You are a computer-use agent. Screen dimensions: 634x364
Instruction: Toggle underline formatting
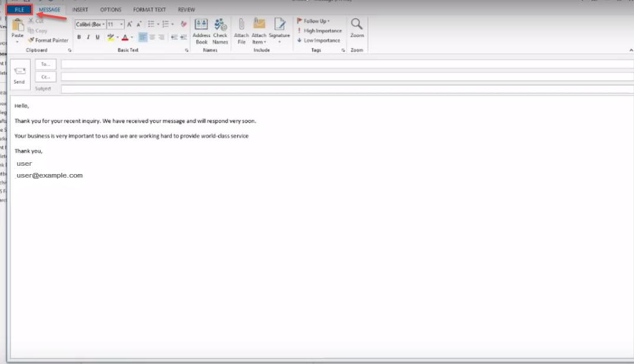[98, 37]
